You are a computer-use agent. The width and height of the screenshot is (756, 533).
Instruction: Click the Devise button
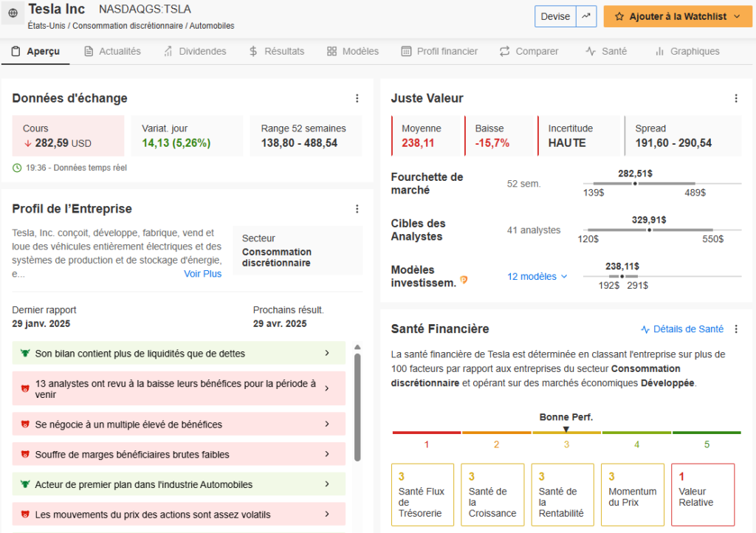(x=555, y=16)
